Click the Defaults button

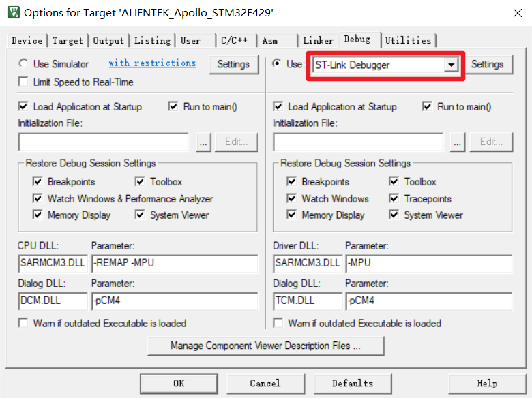coord(353,384)
